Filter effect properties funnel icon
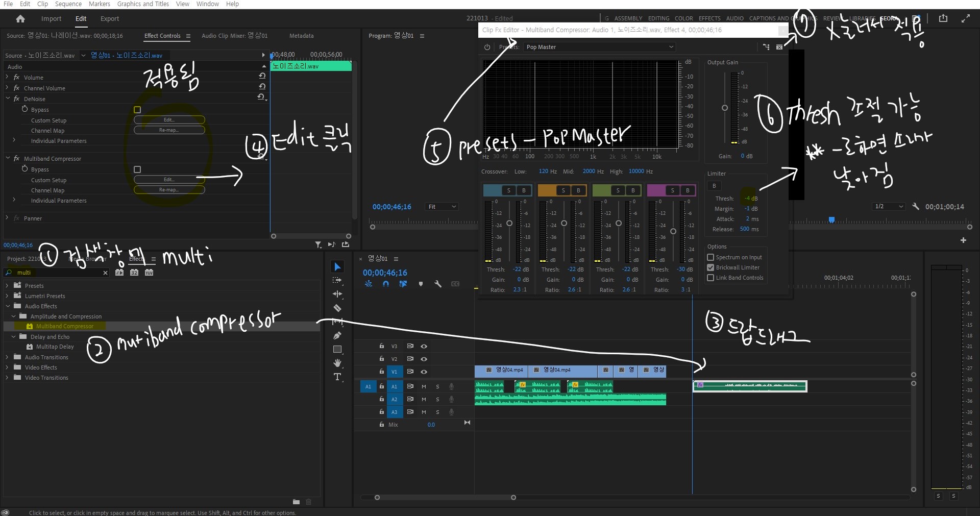The height and width of the screenshot is (516, 980). click(x=318, y=245)
